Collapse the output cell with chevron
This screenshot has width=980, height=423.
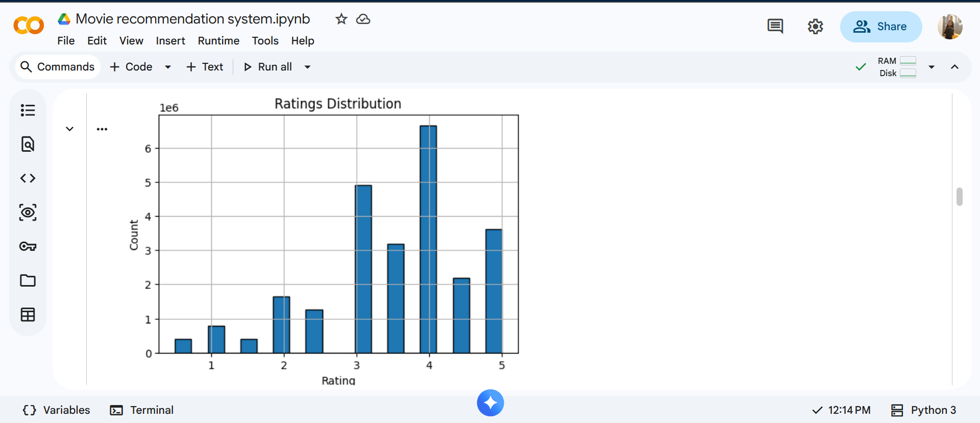[70, 129]
